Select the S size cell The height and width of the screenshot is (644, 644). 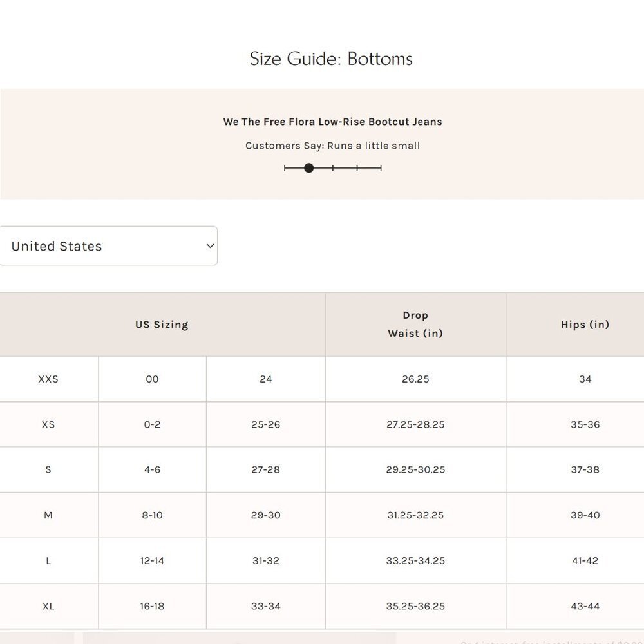[48, 469]
